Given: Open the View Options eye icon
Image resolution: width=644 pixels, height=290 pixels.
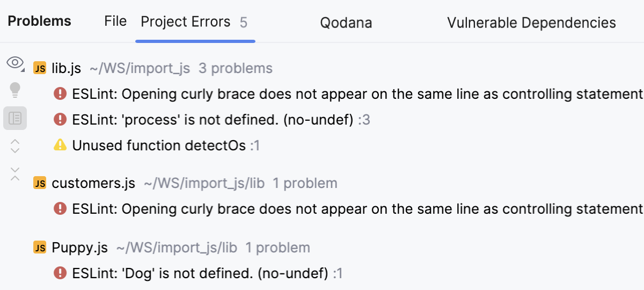Looking at the screenshot, I should tap(15, 63).
